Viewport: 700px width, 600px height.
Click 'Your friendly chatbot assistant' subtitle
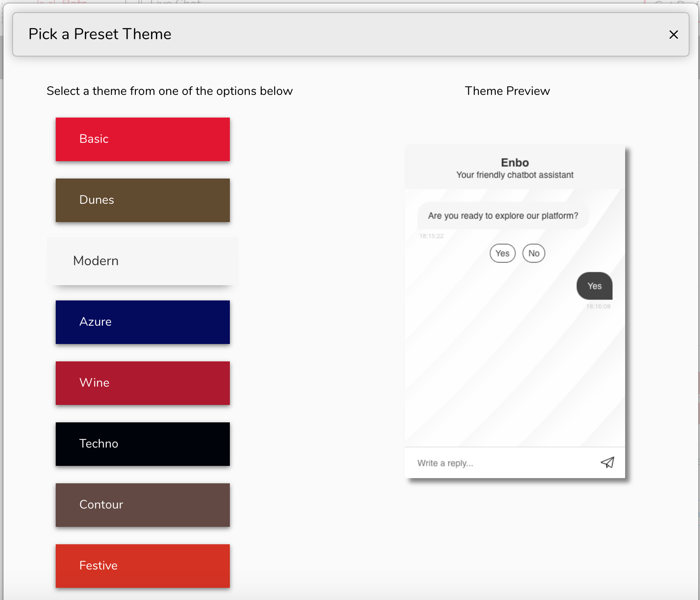[x=515, y=175]
